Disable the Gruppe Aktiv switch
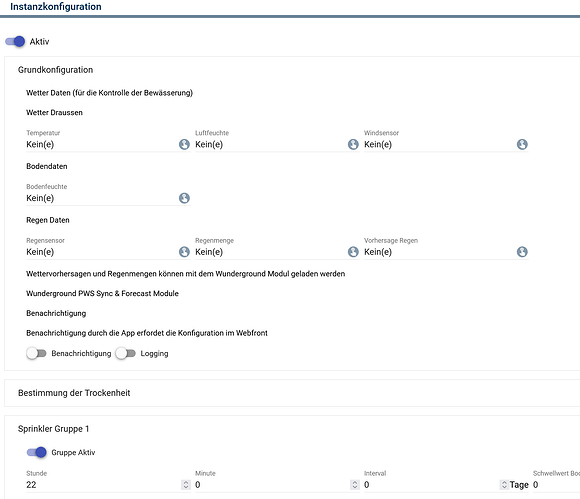 [x=36, y=452]
